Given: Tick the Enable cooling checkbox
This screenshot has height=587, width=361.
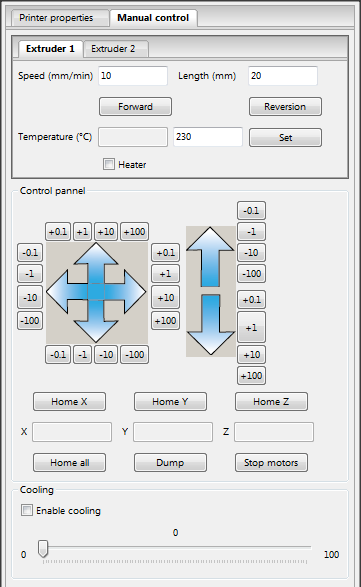Looking at the screenshot, I should pyautogui.click(x=27, y=510).
